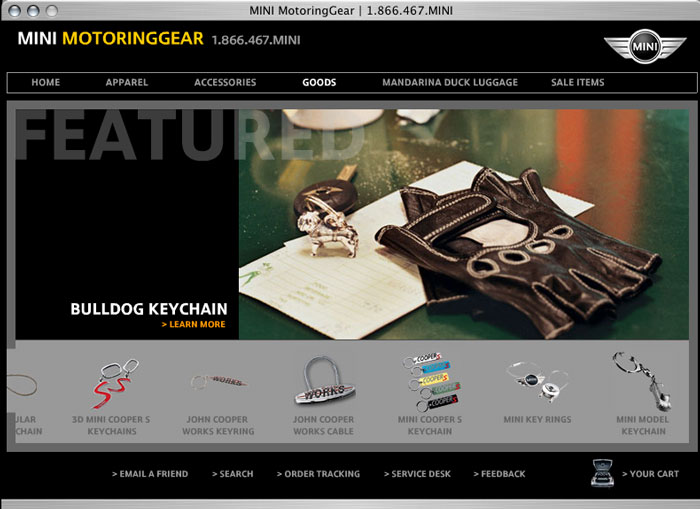Viewport: 700px width, 509px height.
Task: Click the featured bulldog keychain photo
Action: click(x=464, y=225)
